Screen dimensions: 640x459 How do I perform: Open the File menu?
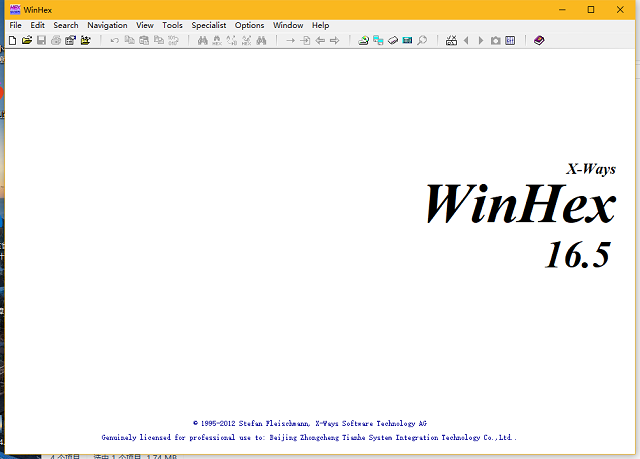(x=16, y=25)
